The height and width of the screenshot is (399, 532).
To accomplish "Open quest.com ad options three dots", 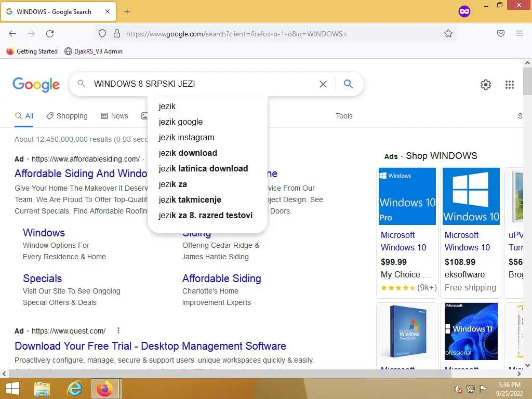I will click(x=118, y=330).
